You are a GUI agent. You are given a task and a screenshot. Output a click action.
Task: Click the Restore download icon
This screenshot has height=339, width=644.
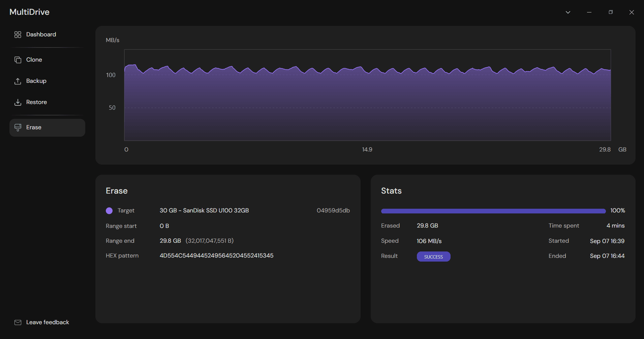coord(18,102)
